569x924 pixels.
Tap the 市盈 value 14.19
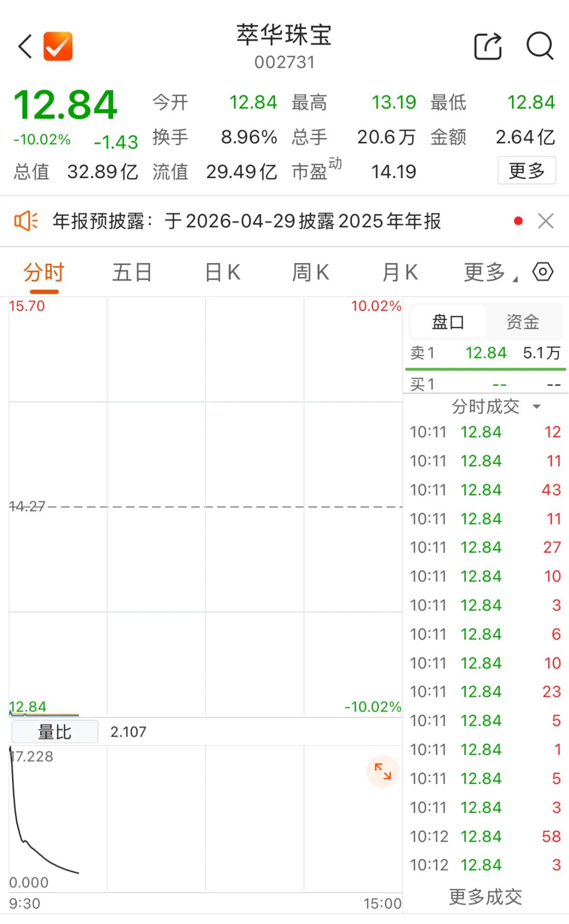(x=394, y=172)
